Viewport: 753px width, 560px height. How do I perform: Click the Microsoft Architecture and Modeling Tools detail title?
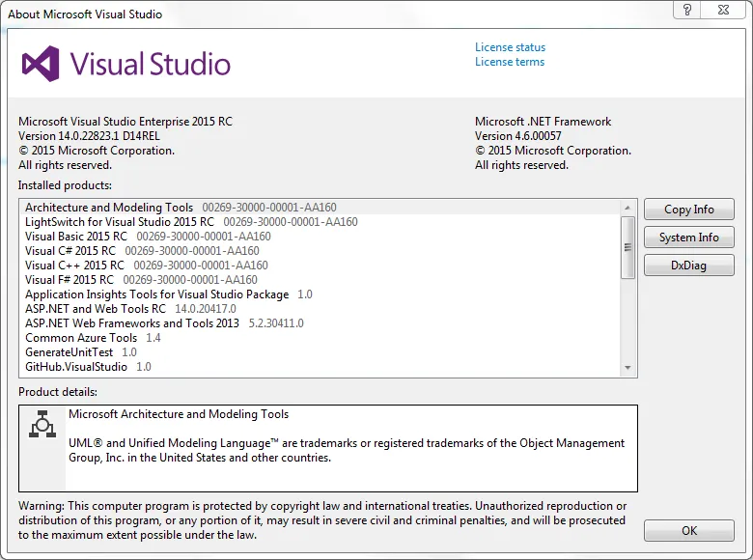tap(179, 414)
